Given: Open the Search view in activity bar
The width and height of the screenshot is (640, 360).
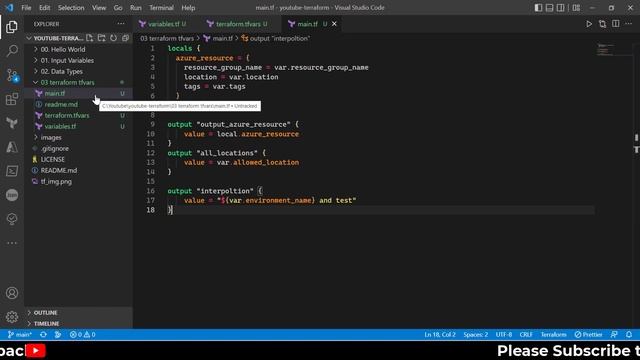Looking at the screenshot, I should [x=12, y=51].
